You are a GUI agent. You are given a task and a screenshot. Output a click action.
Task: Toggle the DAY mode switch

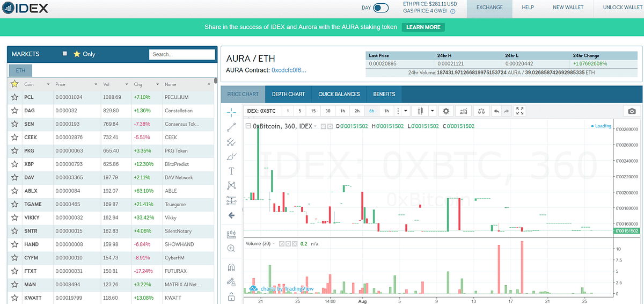[380, 8]
